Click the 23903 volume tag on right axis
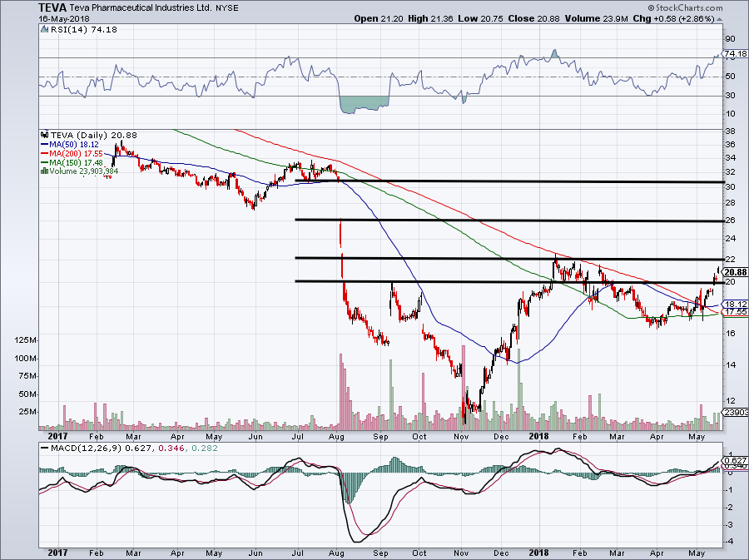The image size is (749, 560). click(737, 412)
